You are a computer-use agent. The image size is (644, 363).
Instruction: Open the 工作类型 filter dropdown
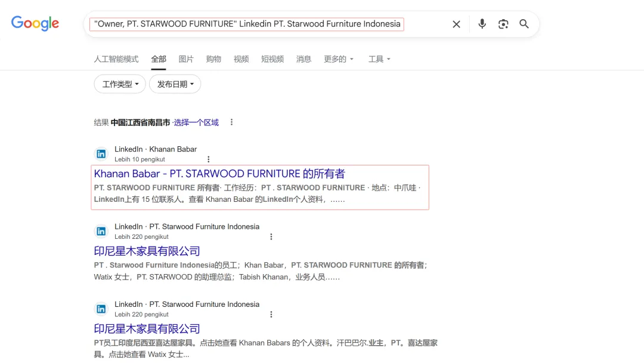(x=119, y=84)
